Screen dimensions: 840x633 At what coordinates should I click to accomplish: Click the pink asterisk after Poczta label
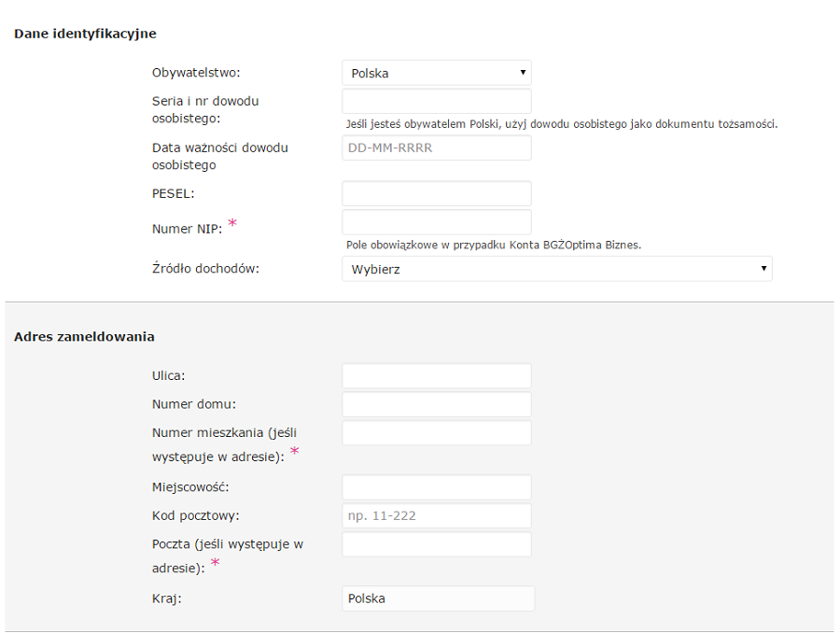(215, 562)
